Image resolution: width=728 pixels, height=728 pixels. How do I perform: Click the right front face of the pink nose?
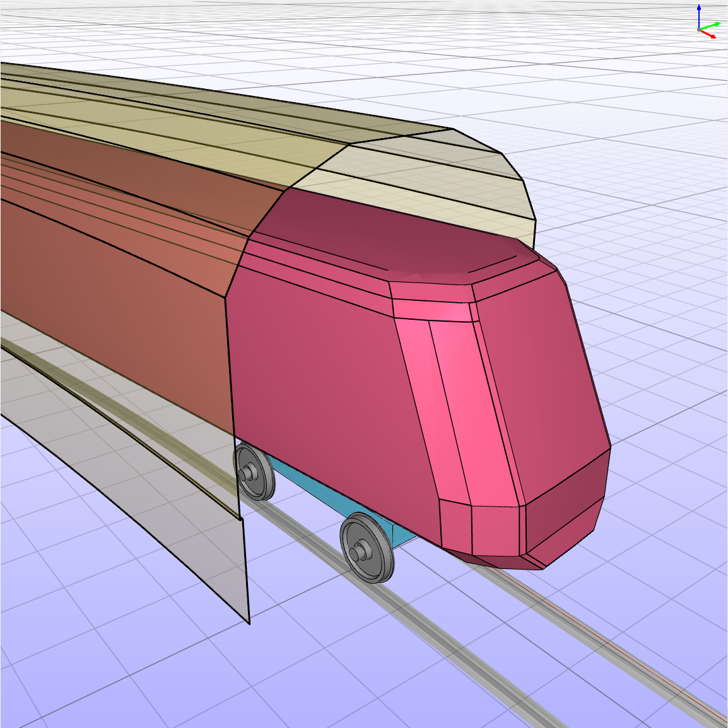tap(543, 379)
